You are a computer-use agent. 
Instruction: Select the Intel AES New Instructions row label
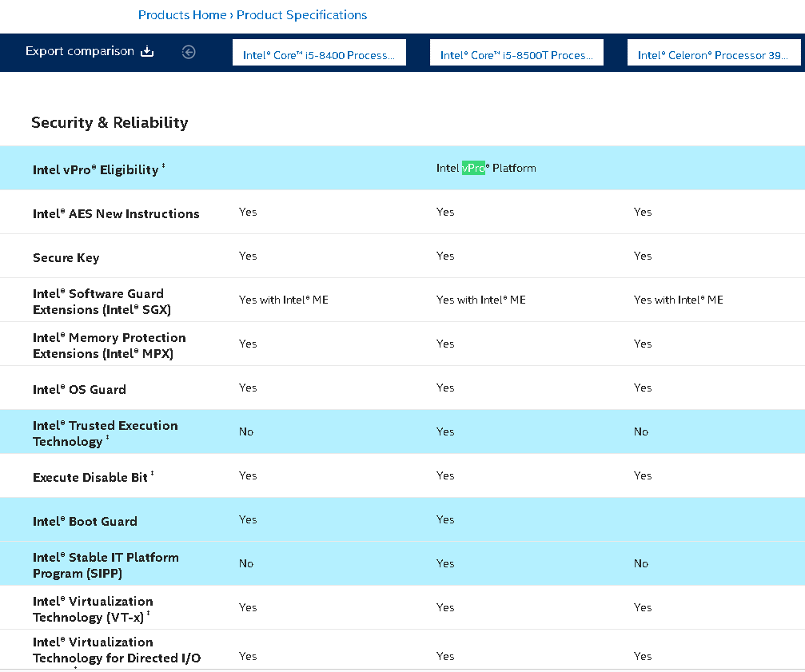tap(116, 213)
